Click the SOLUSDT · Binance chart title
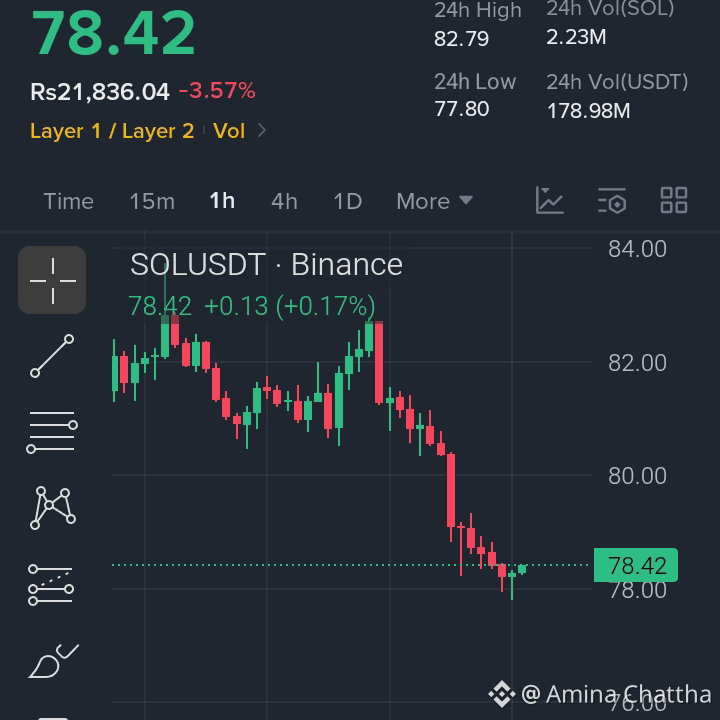Screen dimensions: 720x720 point(266,265)
